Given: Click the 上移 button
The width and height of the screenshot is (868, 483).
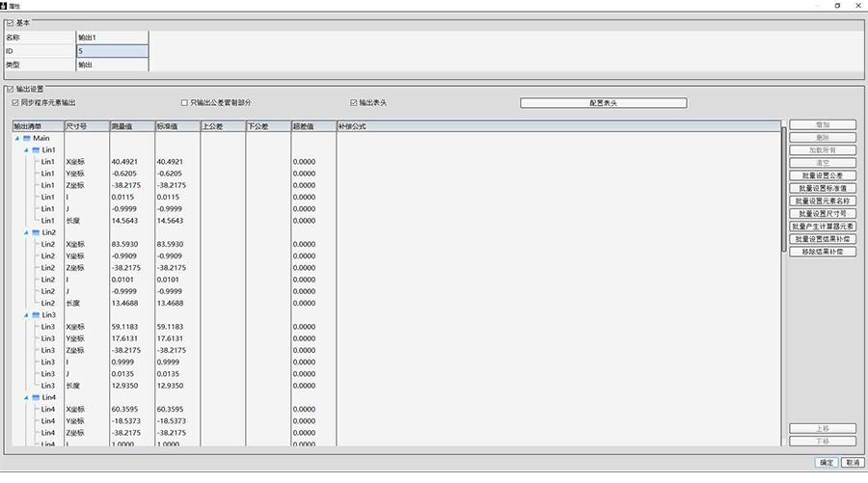Looking at the screenshot, I should coord(823,429).
